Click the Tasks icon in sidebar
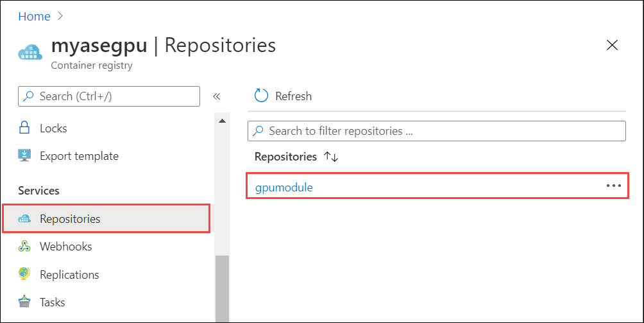644x323 pixels. point(25,302)
